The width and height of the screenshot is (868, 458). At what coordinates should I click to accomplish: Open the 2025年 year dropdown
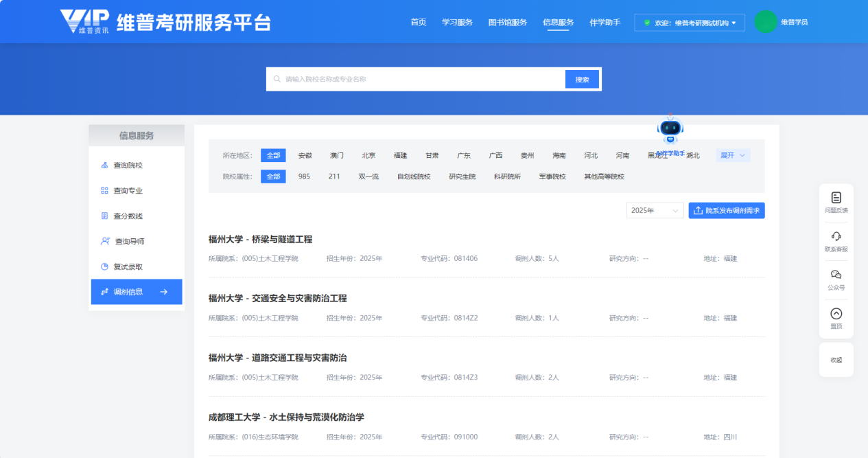point(655,211)
